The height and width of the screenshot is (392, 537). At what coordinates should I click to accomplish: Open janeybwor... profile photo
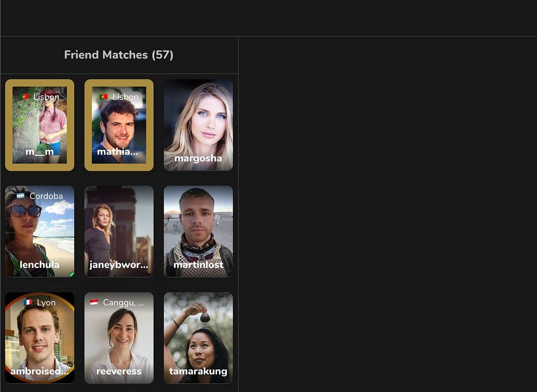point(119,231)
